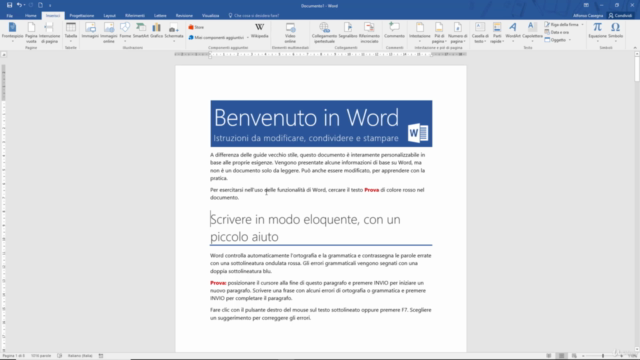Insert a chart with Grafico
Screen dimensions: 640x360
point(156,31)
